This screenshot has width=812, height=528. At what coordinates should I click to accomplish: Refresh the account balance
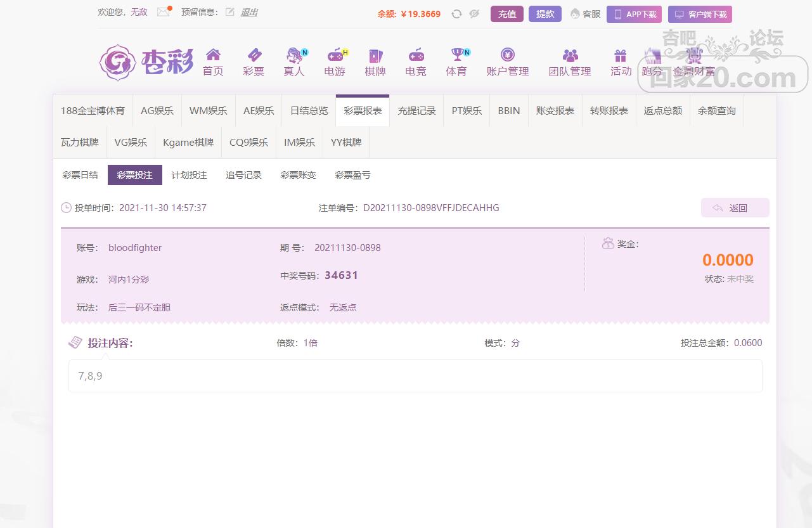456,14
